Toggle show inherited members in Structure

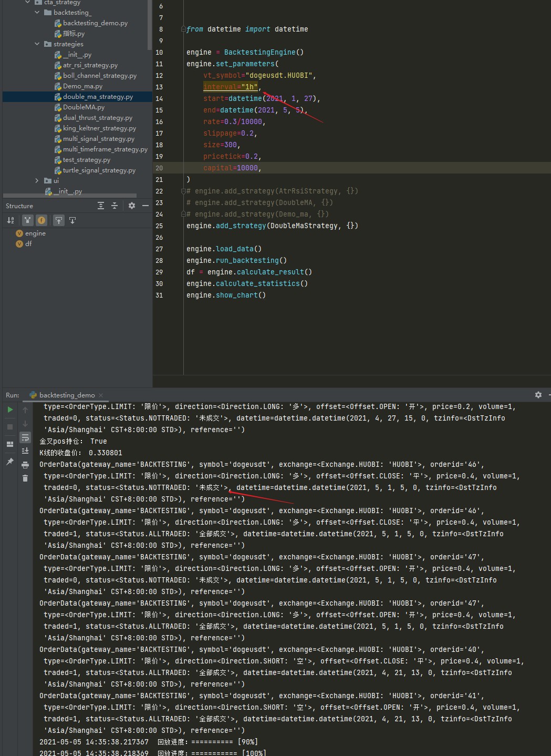28,220
